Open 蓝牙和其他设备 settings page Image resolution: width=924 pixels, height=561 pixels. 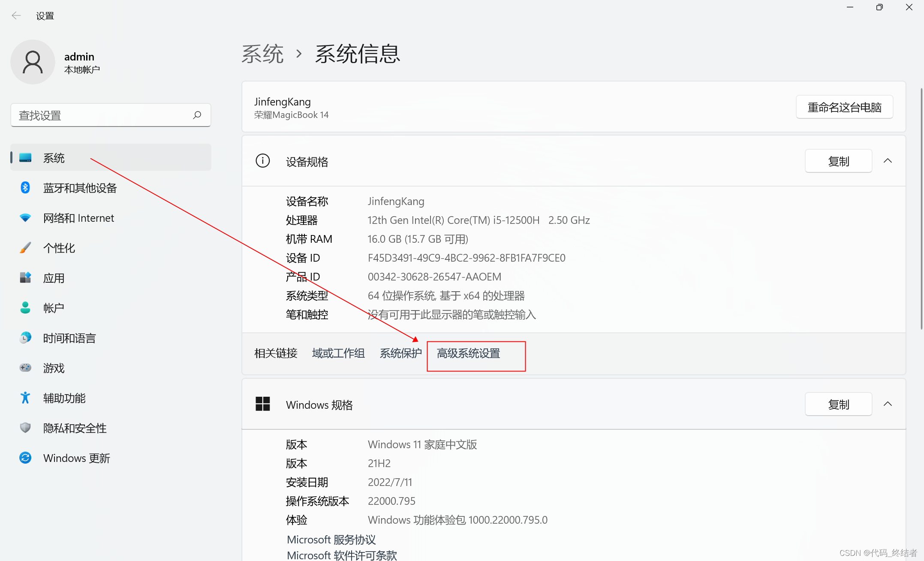(111, 188)
